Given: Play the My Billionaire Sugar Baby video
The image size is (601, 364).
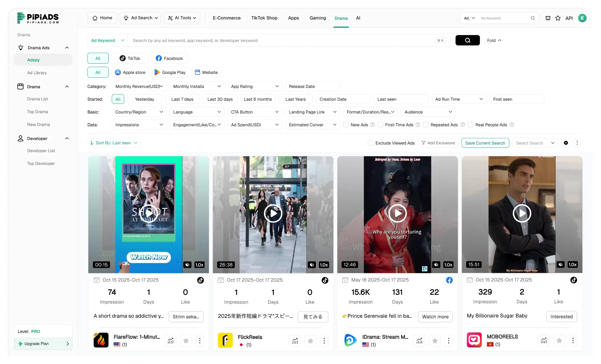Looking at the screenshot, I should tap(522, 213).
